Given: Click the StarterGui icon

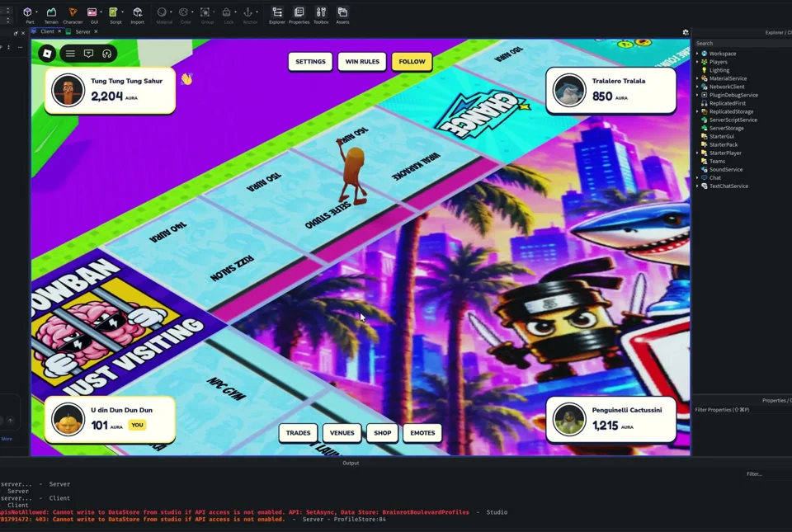Looking at the screenshot, I should [704, 136].
